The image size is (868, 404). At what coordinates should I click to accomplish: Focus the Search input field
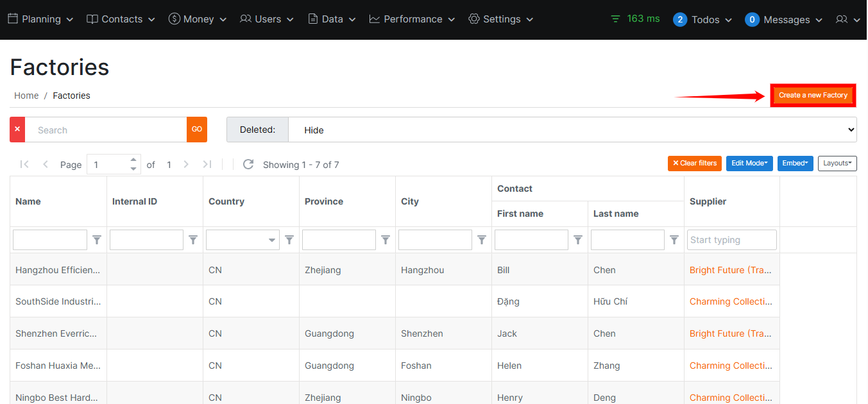[x=106, y=130]
